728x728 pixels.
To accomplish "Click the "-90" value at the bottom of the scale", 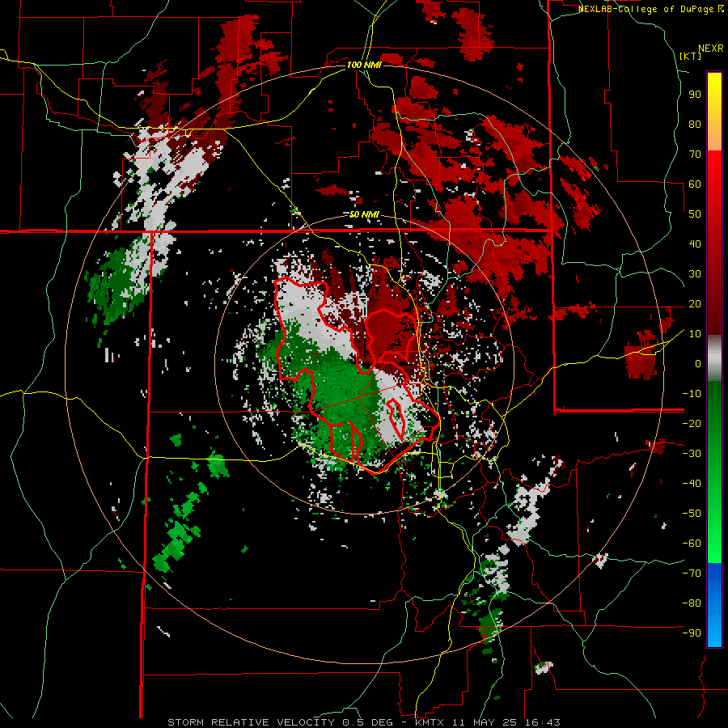I will tap(692, 633).
